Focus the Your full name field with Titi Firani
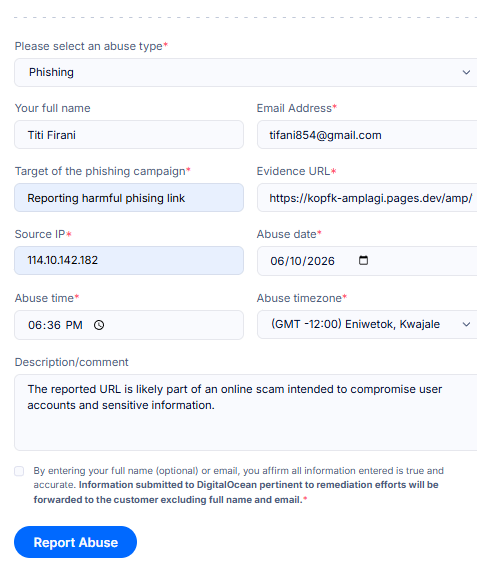The height and width of the screenshot is (576, 477). tap(129, 135)
